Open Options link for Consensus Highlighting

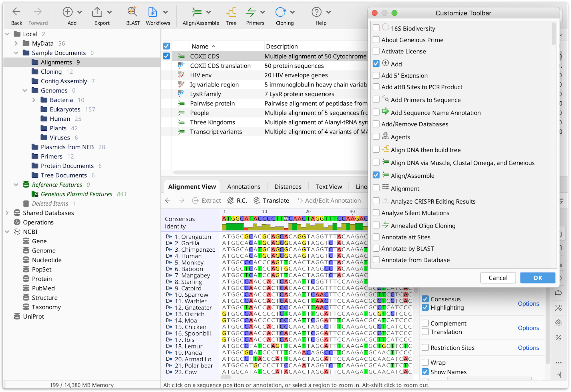pos(528,304)
